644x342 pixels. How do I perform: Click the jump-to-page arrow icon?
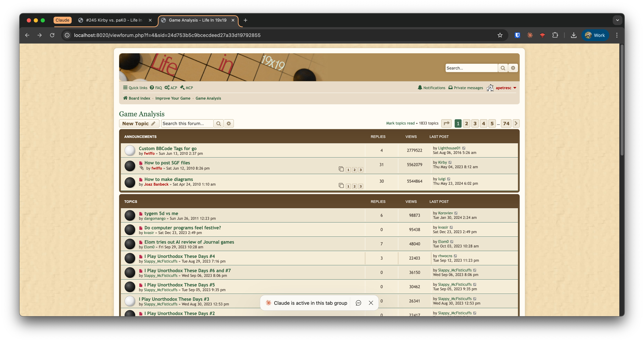pyautogui.click(x=446, y=123)
